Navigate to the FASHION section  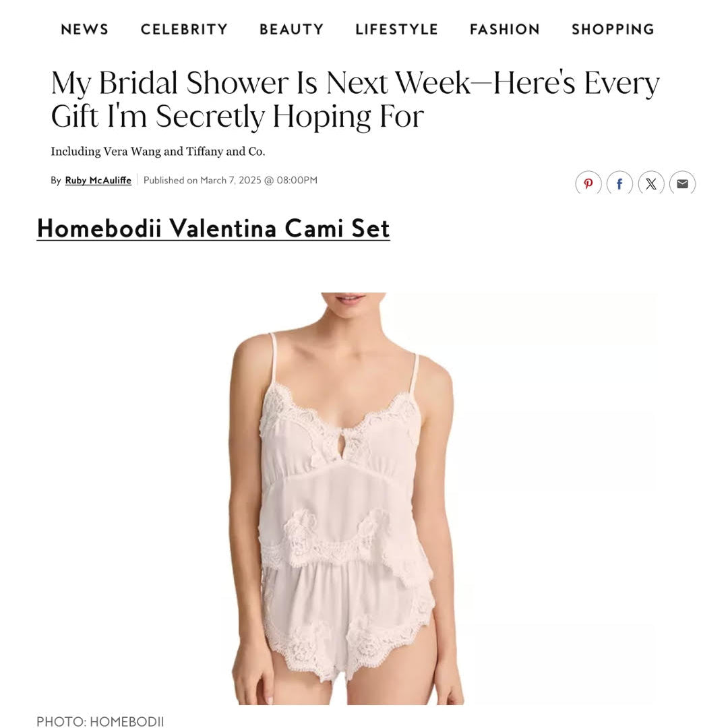pos(505,29)
